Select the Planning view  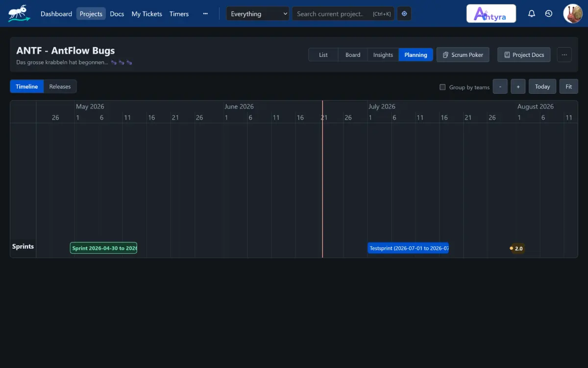coord(416,55)
